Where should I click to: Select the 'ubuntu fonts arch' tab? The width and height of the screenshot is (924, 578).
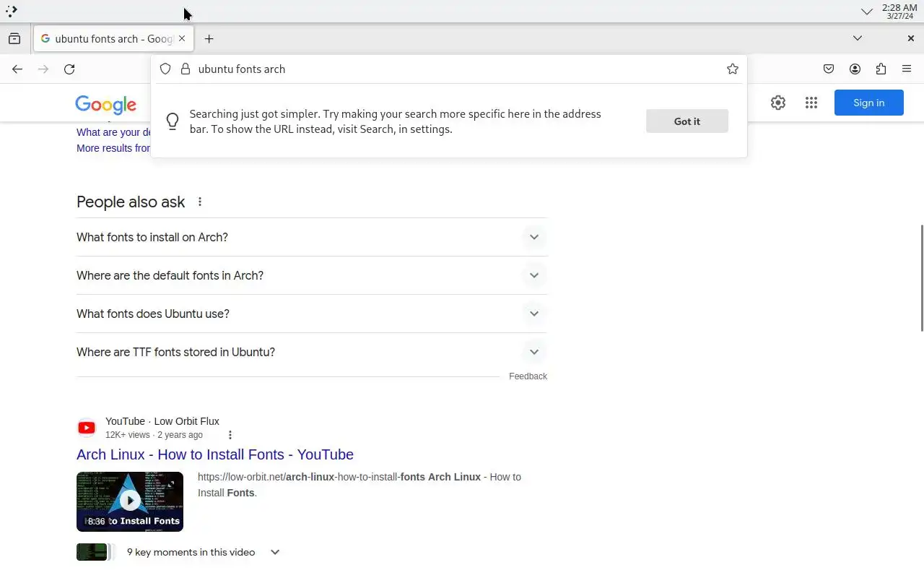pyautogui.click(x=113, y=39)
